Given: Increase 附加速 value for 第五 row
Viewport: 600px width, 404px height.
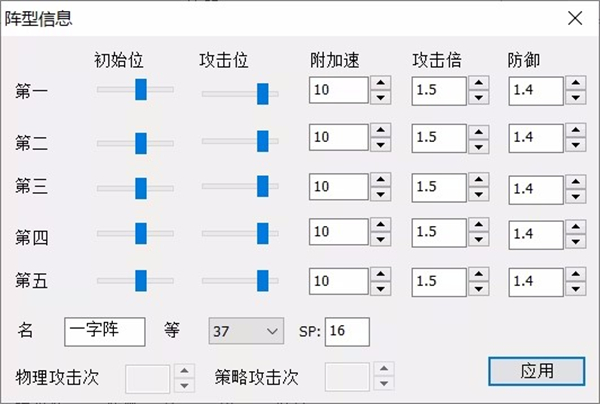Looking at the screenshot, I should click(x=380, y=274).
